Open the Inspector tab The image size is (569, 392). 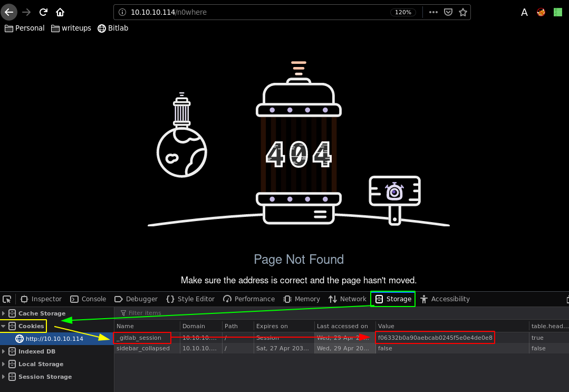point(41,299)
